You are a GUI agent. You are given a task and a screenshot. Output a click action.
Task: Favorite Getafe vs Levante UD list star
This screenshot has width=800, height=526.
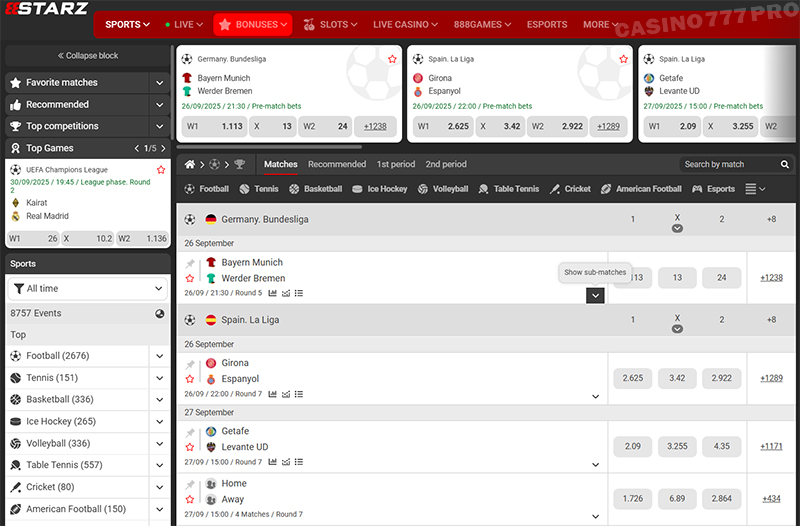[x=190, y=447]
